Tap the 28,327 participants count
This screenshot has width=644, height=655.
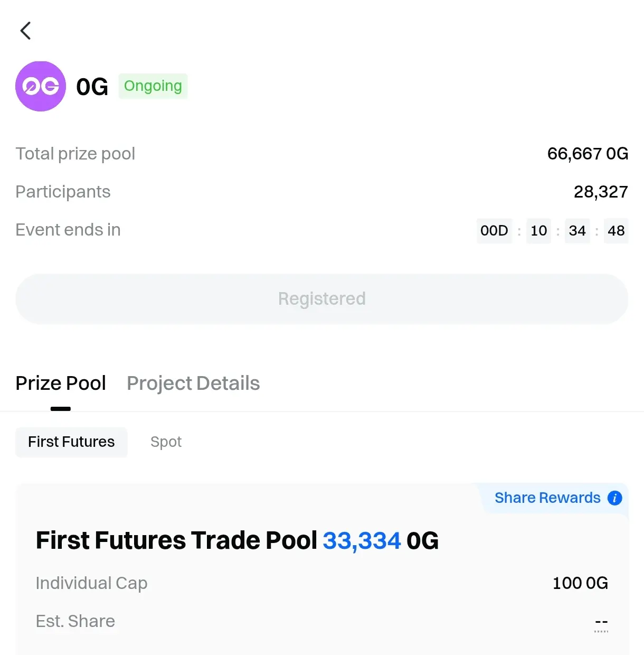(x=601, y=192)
